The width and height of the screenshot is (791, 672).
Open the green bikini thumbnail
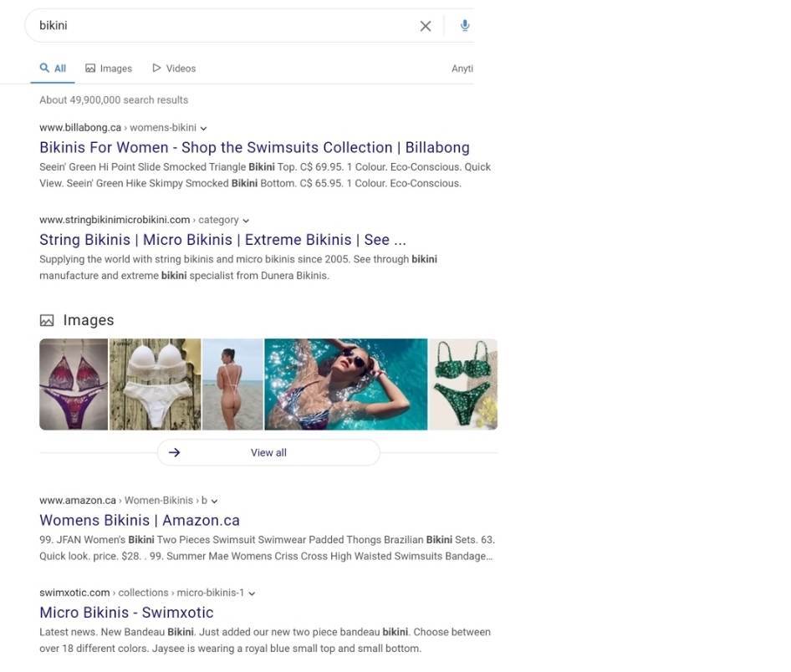click(463, 384)
